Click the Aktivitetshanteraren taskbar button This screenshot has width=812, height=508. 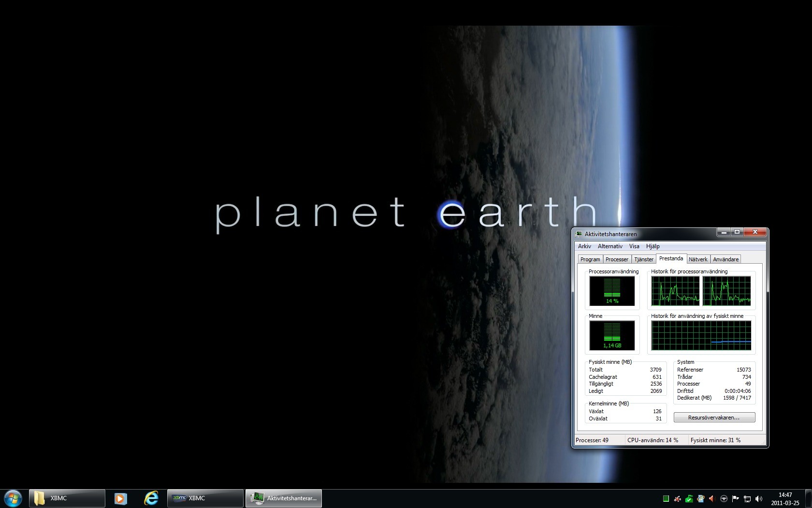284,498
